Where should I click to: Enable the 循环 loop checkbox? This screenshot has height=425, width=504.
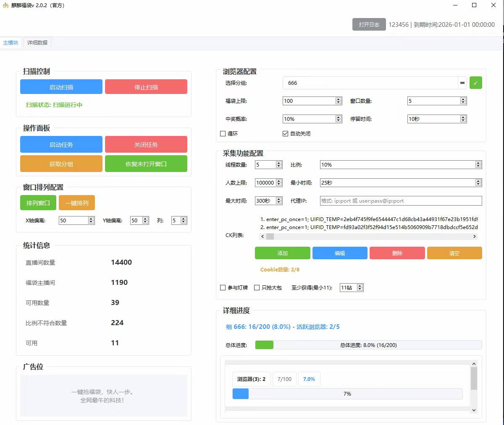(x=223, y=133)
